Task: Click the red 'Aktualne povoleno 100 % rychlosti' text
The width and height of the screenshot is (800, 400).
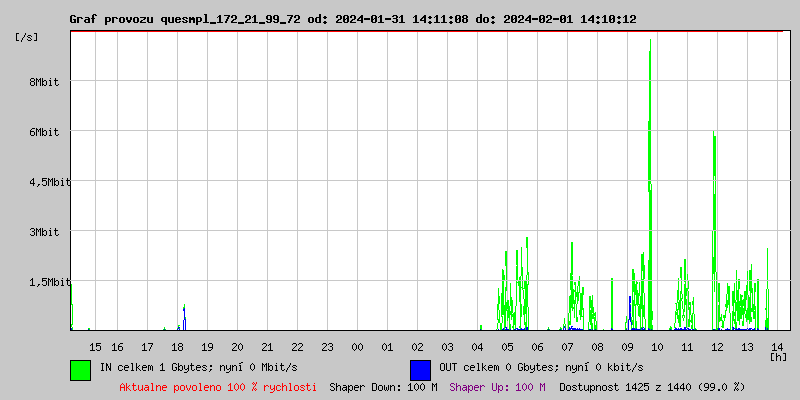Action: 218,387
